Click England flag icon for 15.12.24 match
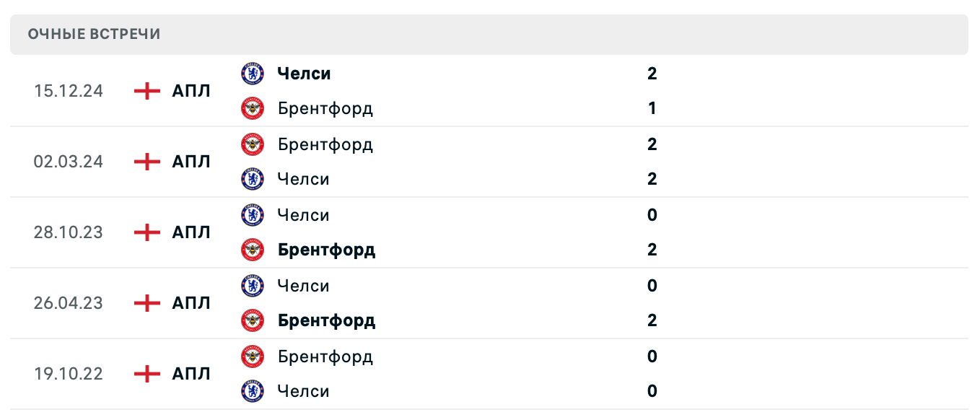 coord(147,91)
